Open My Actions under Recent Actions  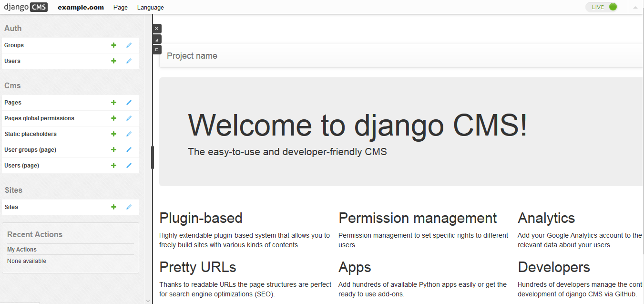(x=21, y=249)
